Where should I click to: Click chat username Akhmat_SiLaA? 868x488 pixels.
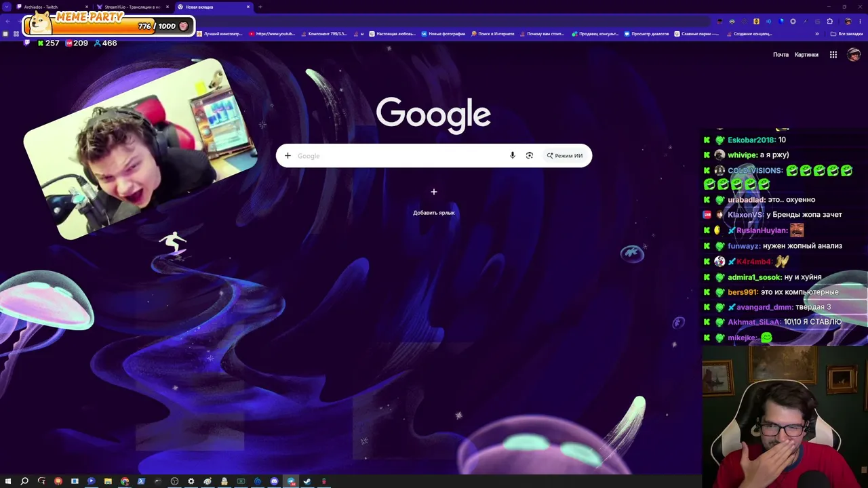pos(753,322)
